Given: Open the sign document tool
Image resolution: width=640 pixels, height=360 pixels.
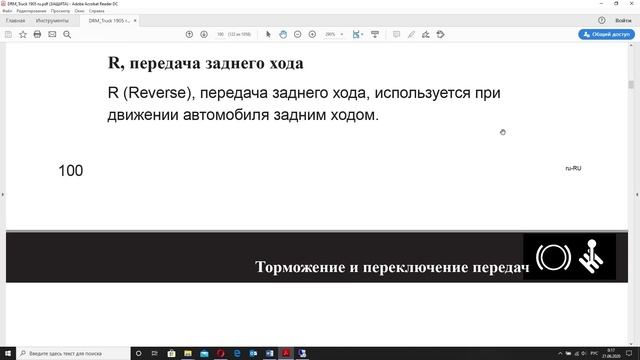Looking at the screenshot, I should (x=426, y=34).
